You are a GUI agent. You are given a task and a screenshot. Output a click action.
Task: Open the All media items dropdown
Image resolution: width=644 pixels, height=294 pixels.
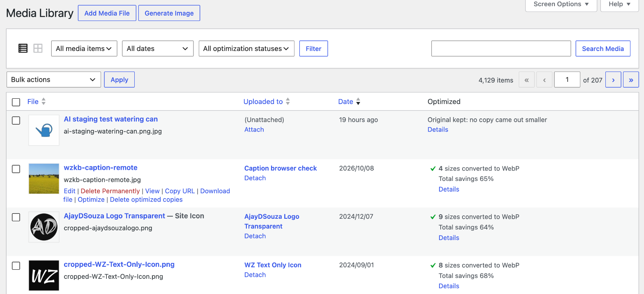point(84,49)
